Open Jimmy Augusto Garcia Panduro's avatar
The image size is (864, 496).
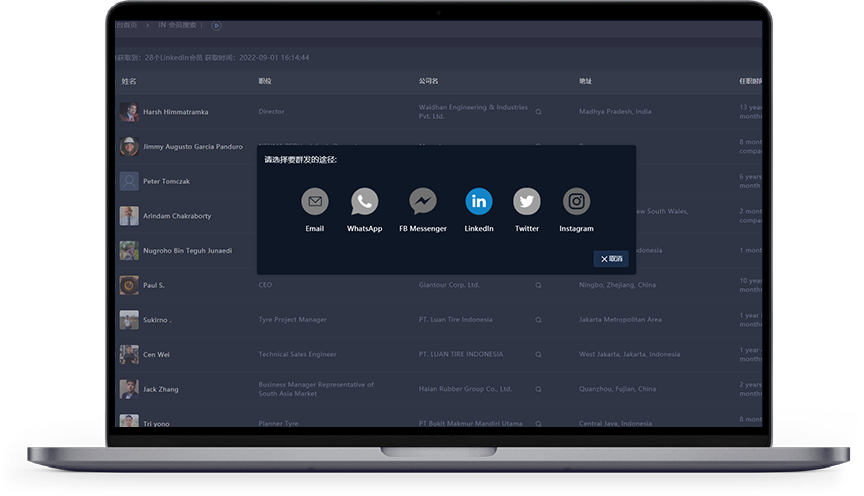[129, 147]
